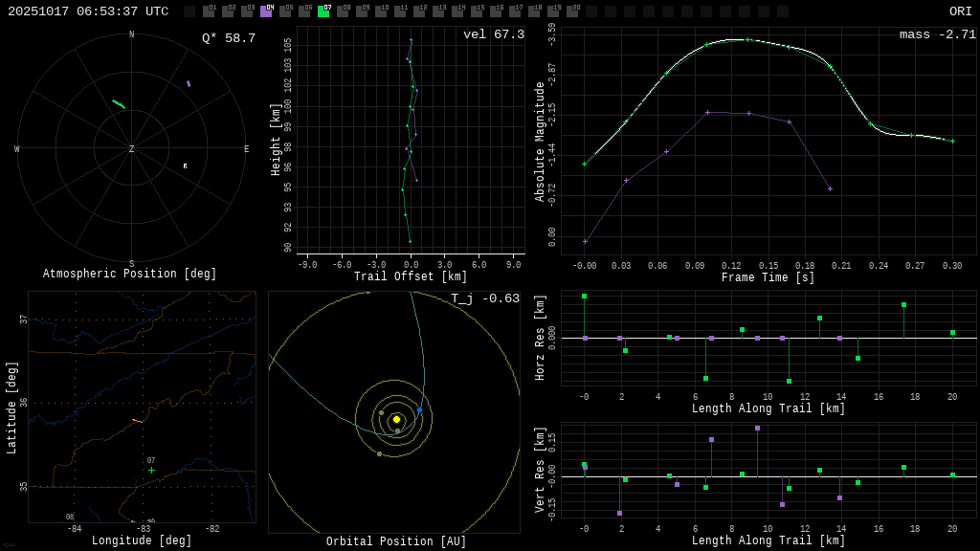Click the mass -2.71 readout

[937, 34]
